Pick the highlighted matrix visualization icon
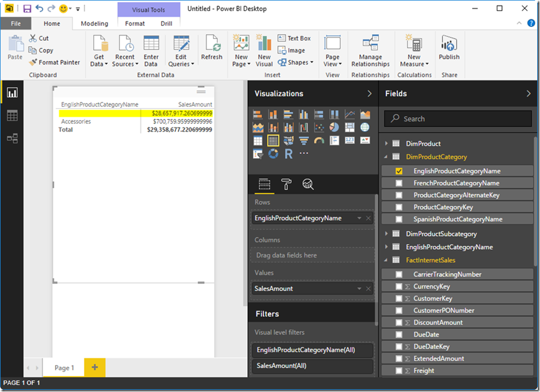540x392 pixels. (x=273, y=141)
